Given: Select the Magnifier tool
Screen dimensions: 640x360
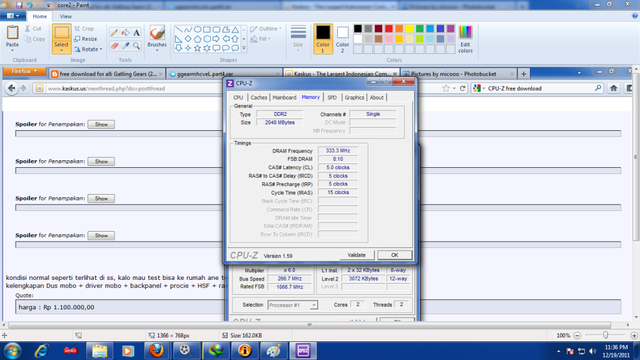Looking at the screenshot, I should pyautogui.click(x=136, y=46).
